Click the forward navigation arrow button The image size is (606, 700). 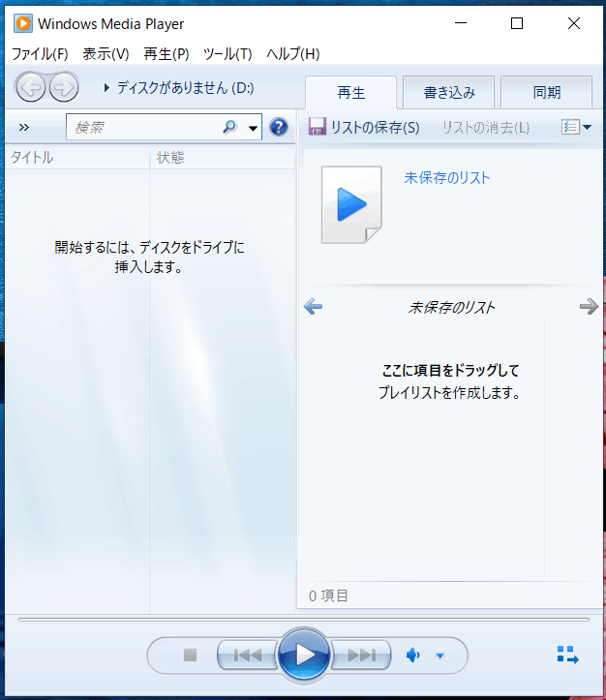[64, 87]
